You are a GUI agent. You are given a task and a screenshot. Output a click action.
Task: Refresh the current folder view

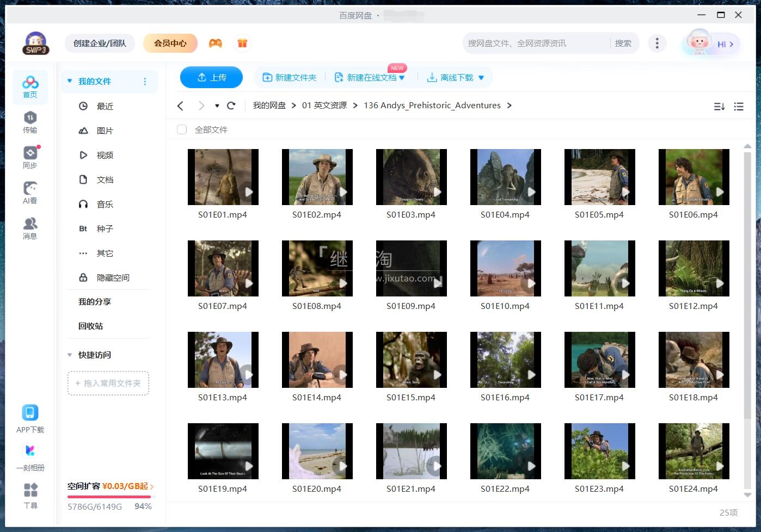[x=231, y=106]
